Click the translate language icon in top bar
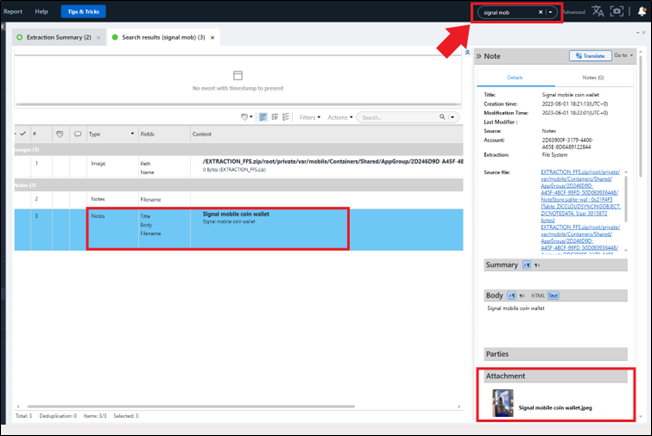 click(x=598, y=12)
